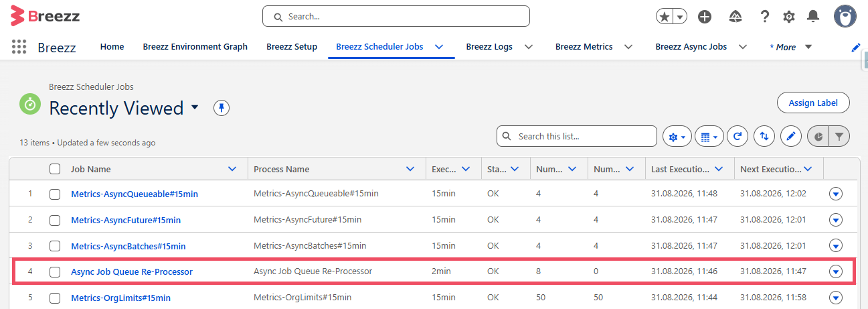Open the filters funnel icon

839,137
